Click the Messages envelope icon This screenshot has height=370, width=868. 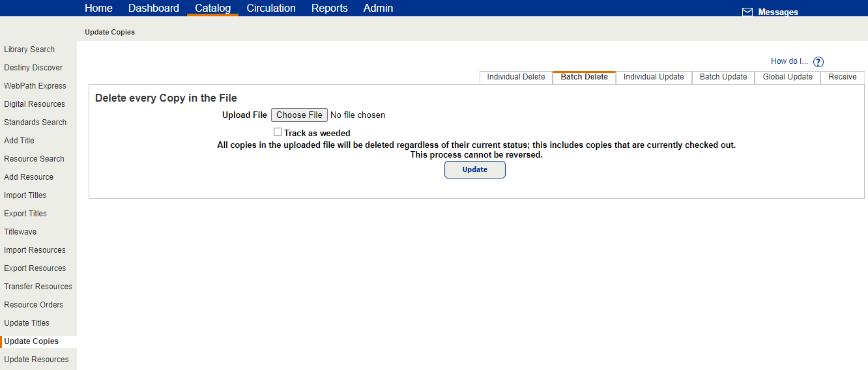point(747,12)
